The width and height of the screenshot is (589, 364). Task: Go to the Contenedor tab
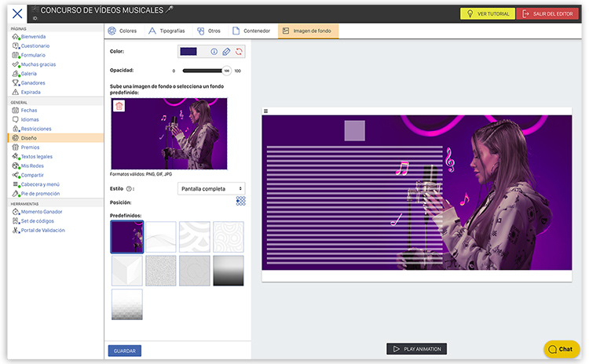pyautogui.click(x=251, y=31)
